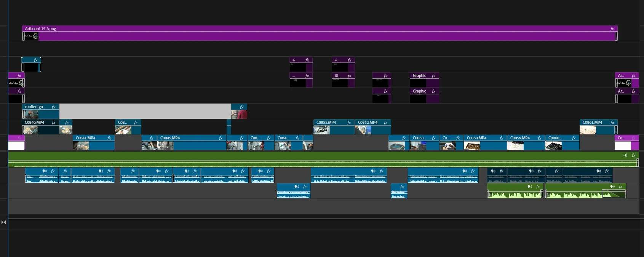Click the fx badge on C0859.MP4

(x=540, y=138)
